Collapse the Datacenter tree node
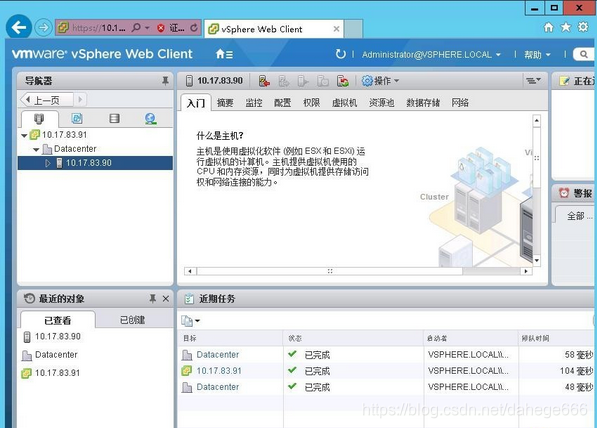This screenshot has width=597, height=428. click(x=36, y=149)
